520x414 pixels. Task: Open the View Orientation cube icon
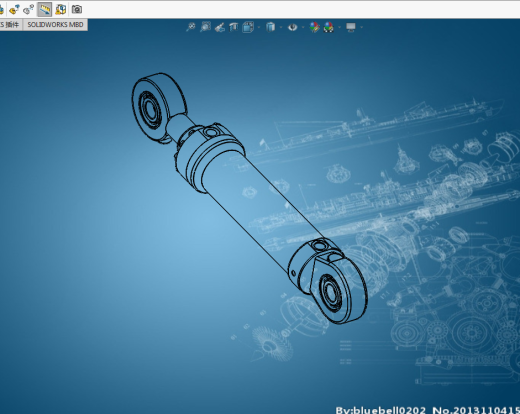click(x=248, y=27)
